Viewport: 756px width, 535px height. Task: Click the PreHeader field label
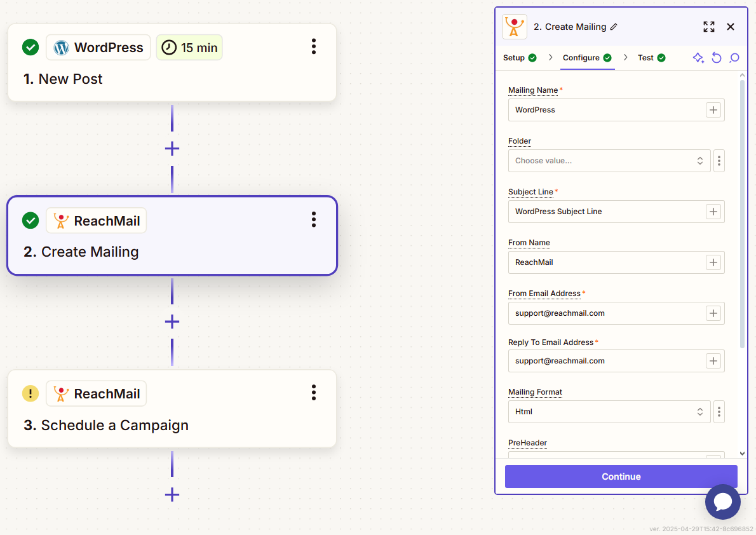[527, 443]
